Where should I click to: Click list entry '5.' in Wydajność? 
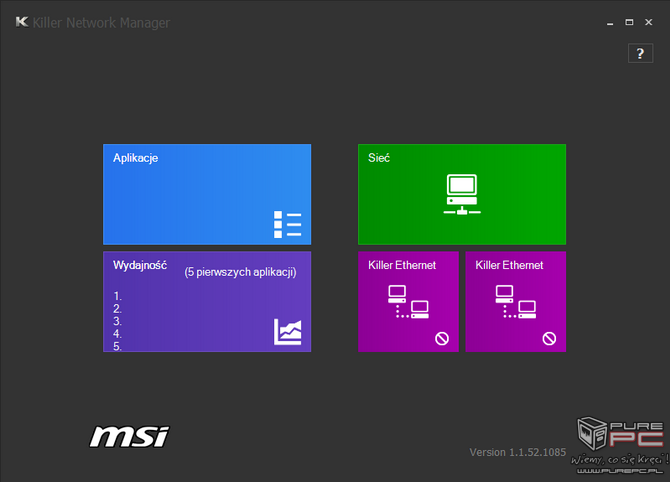click(118, 346)
